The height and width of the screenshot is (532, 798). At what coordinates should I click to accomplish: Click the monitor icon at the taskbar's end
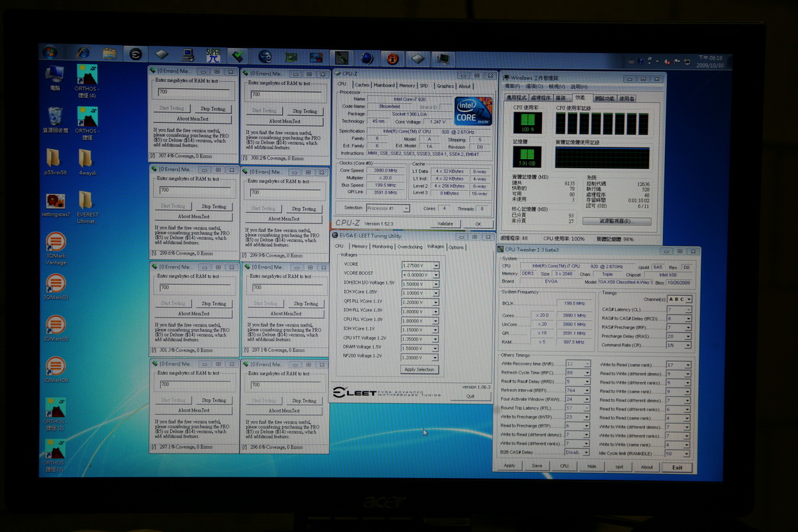coord(443,59)
